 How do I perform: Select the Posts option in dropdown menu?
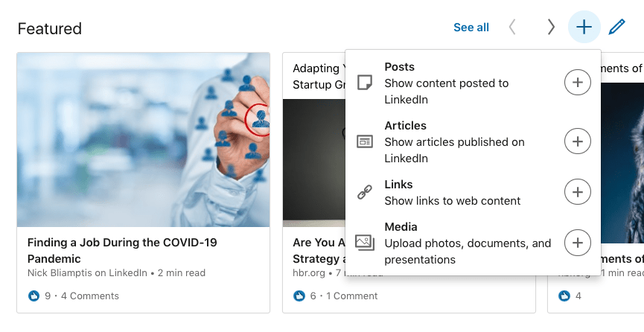click(x=447, y=83)
